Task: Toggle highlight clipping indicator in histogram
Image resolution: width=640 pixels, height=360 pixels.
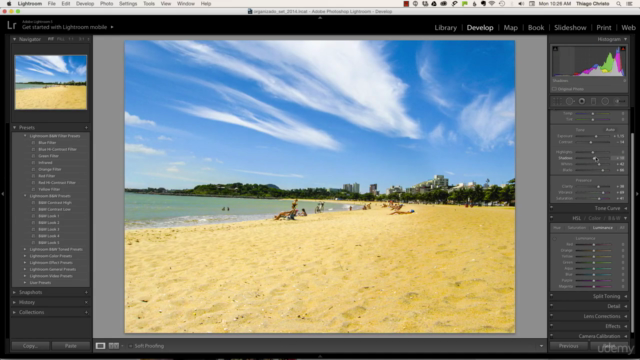Action: click(623, 49)
